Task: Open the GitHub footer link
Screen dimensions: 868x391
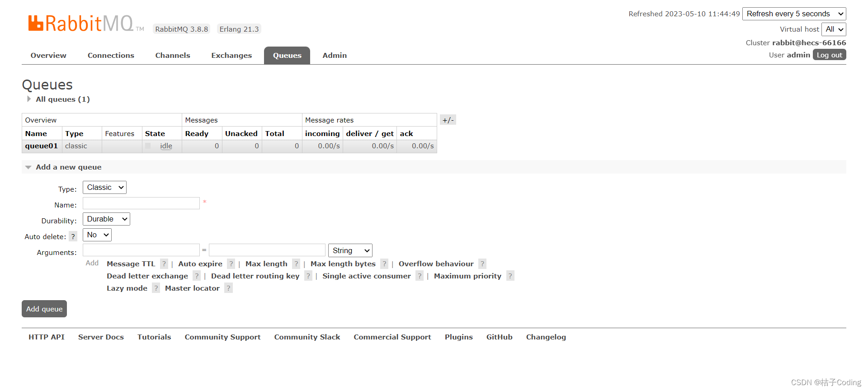Action: pos(499,337)
